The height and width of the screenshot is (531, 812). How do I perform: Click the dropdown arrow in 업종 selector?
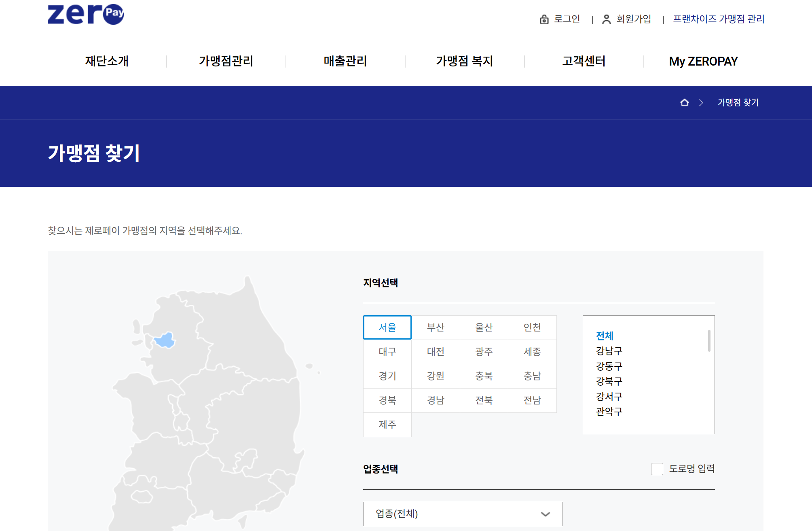pos(545,514)
